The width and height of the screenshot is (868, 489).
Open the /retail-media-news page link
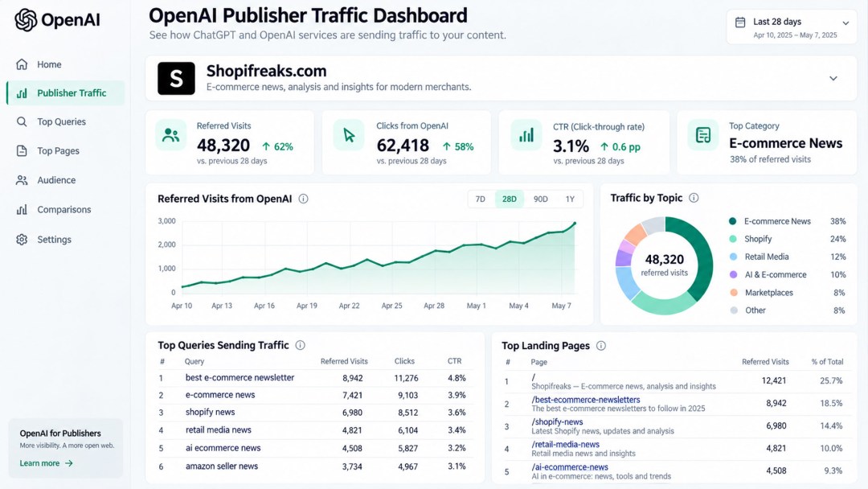pos(565,444)
